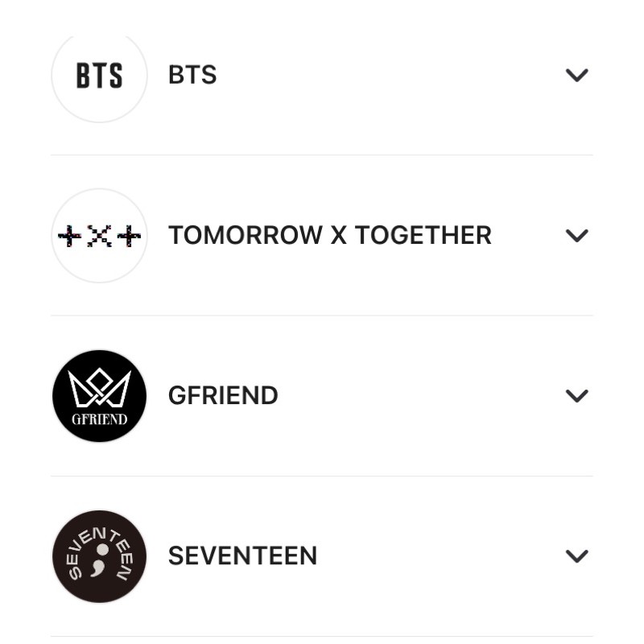Screen dimensions: 644x644
Task: Click the bold BTS lettering inside the circle
Action: [99, 76]
